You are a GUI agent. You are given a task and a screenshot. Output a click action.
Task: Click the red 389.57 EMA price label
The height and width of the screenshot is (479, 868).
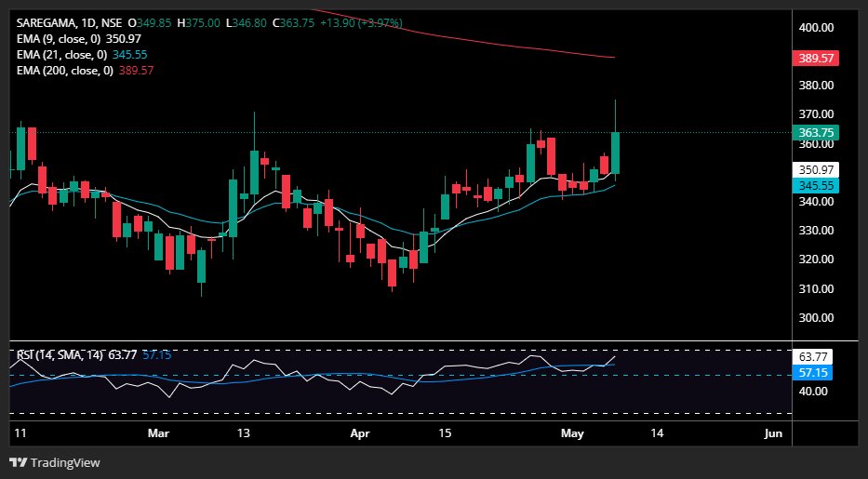[x=815, y=58]
